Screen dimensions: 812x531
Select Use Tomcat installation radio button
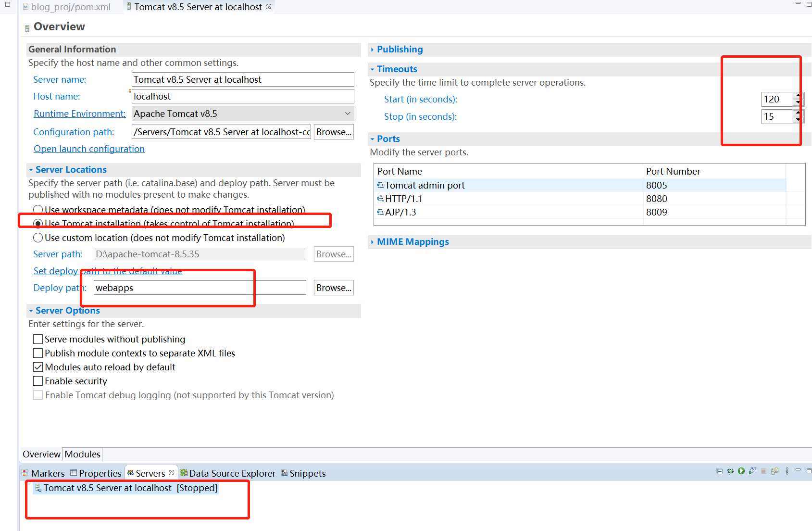click(x=38, y=224)
